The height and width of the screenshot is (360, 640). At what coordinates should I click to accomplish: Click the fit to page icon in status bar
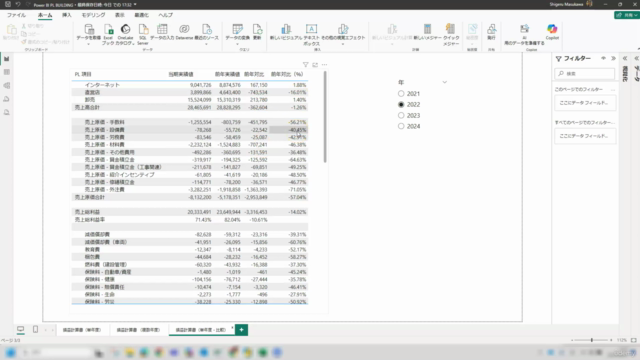(633, 340)
